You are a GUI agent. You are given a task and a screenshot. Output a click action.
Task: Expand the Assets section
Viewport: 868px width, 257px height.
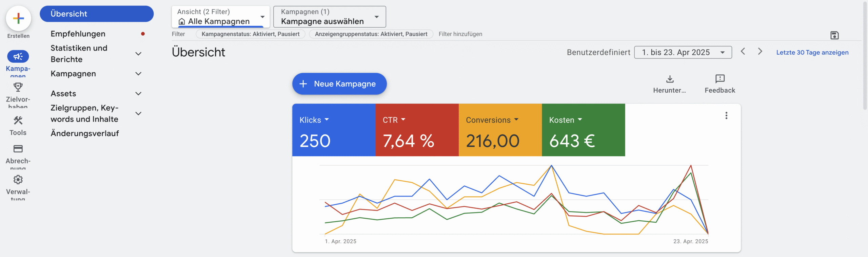(x=138, y=94)
